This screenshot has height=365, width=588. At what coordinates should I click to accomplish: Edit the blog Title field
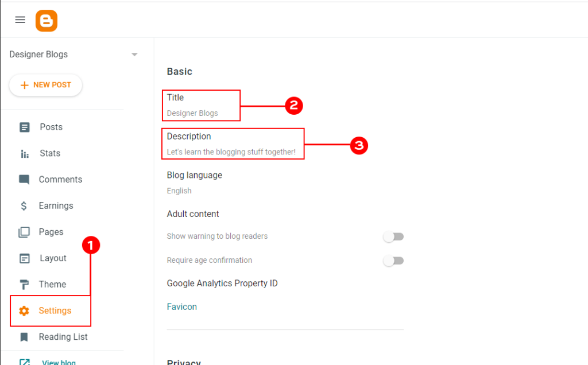coord(201,105)
